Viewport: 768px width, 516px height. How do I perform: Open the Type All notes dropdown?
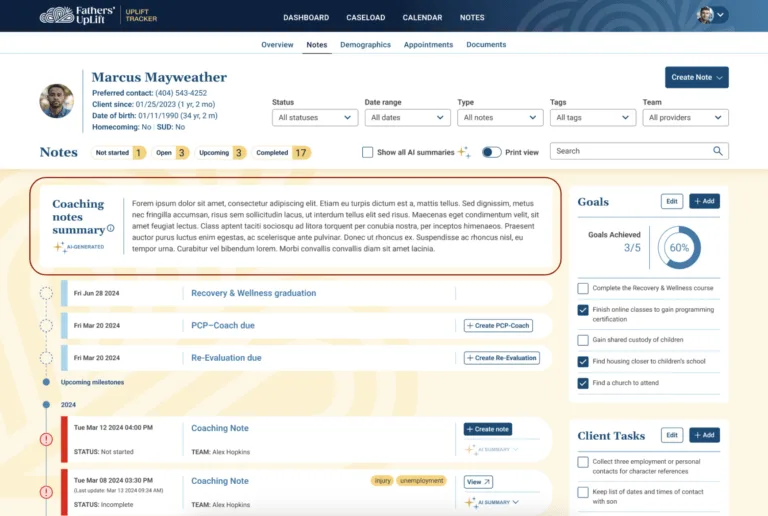click(x=500, y=117)
